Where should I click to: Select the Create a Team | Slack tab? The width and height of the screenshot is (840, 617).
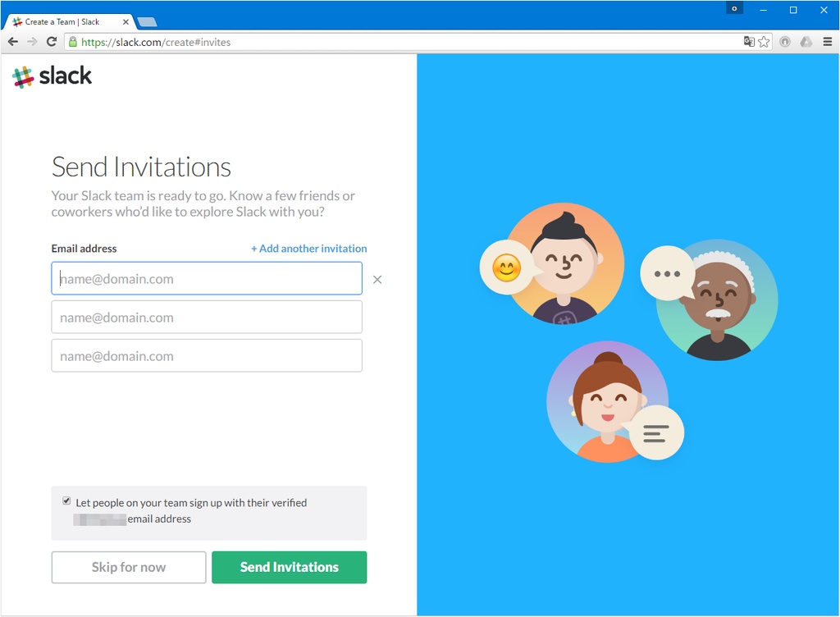69,22
